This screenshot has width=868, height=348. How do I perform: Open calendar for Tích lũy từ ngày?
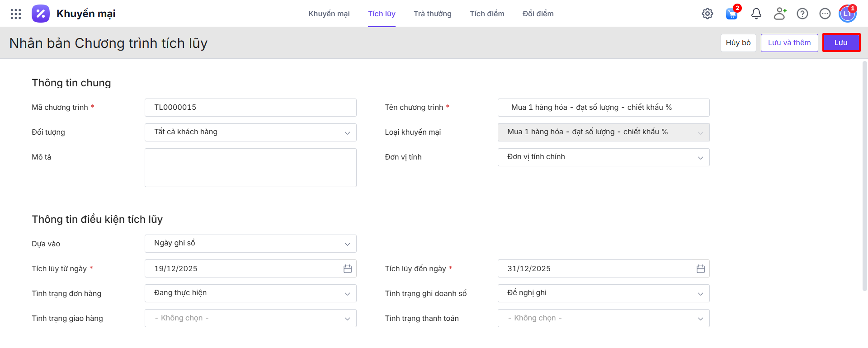click(347, 269)
